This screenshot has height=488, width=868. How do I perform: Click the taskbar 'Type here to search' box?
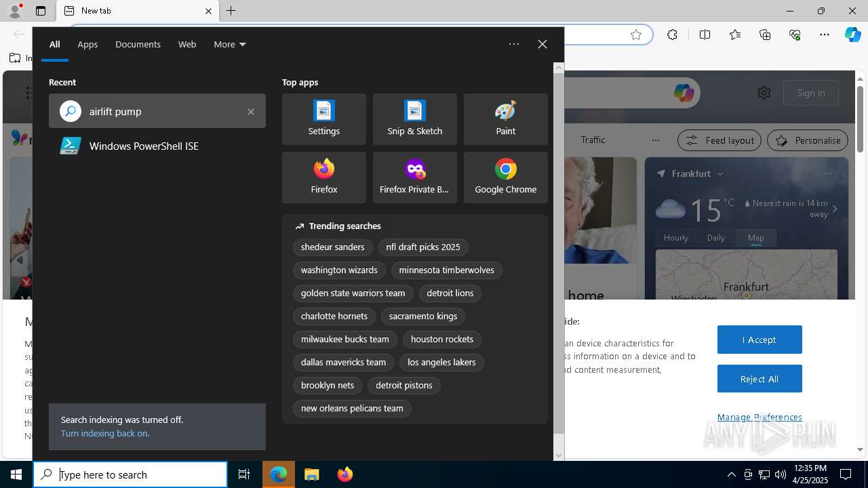tap(130, 474)
